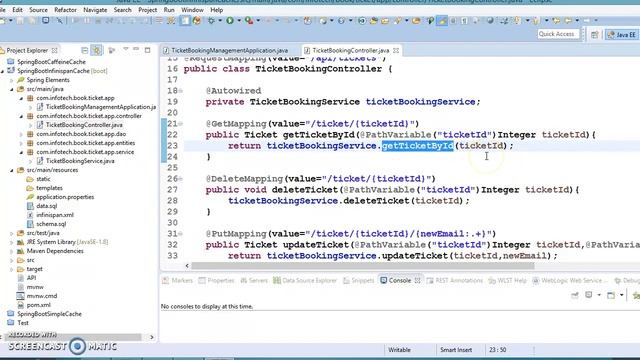Collapse the deleteTicket method at line 26
Viewport: 640px width, 360px height.
pos(180,179)
